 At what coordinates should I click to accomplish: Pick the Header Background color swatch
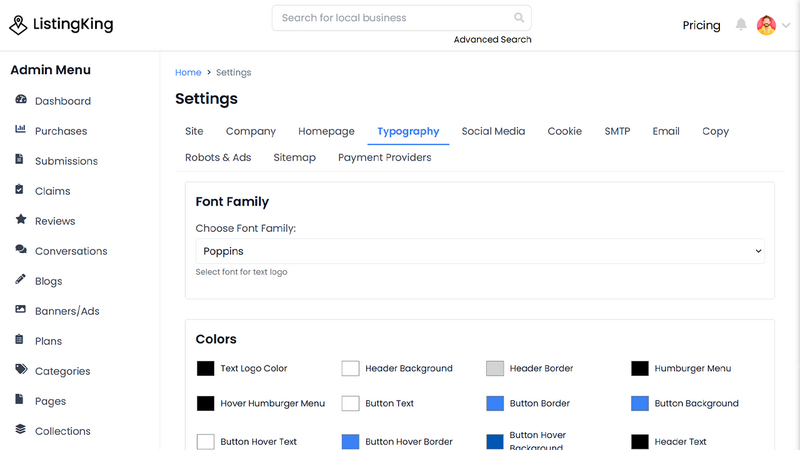coord(351,368)
